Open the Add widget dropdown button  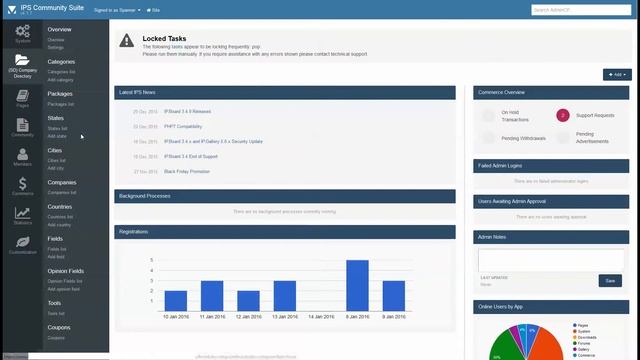pos(617,75)
